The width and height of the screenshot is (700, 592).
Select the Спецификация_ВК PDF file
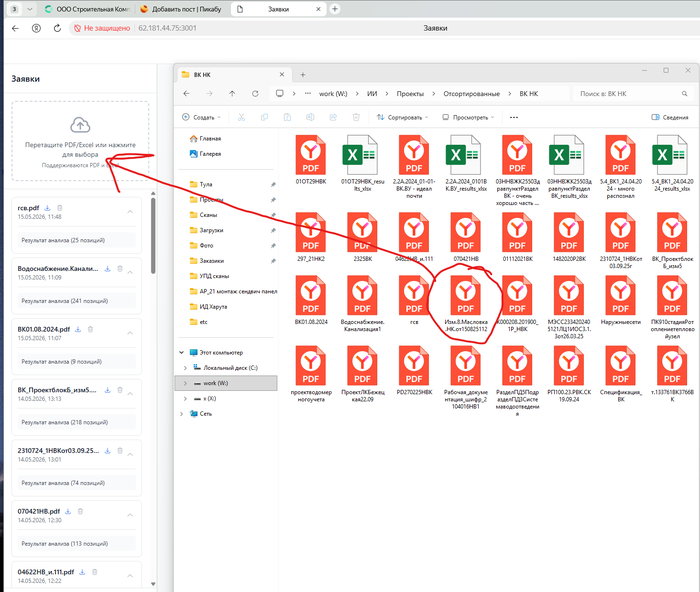621,374
